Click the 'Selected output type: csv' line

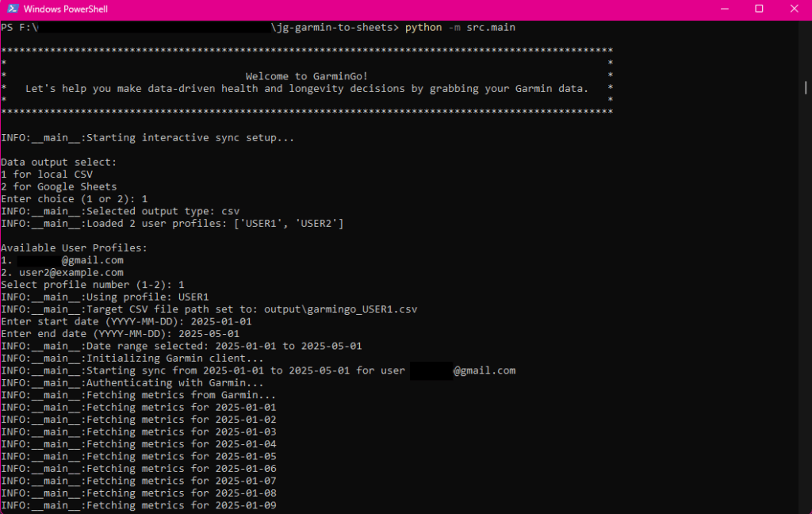(x=121, y=212)
